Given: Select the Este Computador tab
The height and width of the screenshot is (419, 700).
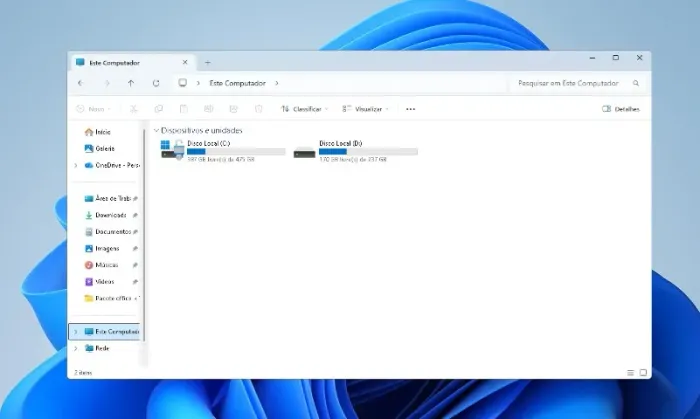Looking at the screenshot, I should [130, 62].
